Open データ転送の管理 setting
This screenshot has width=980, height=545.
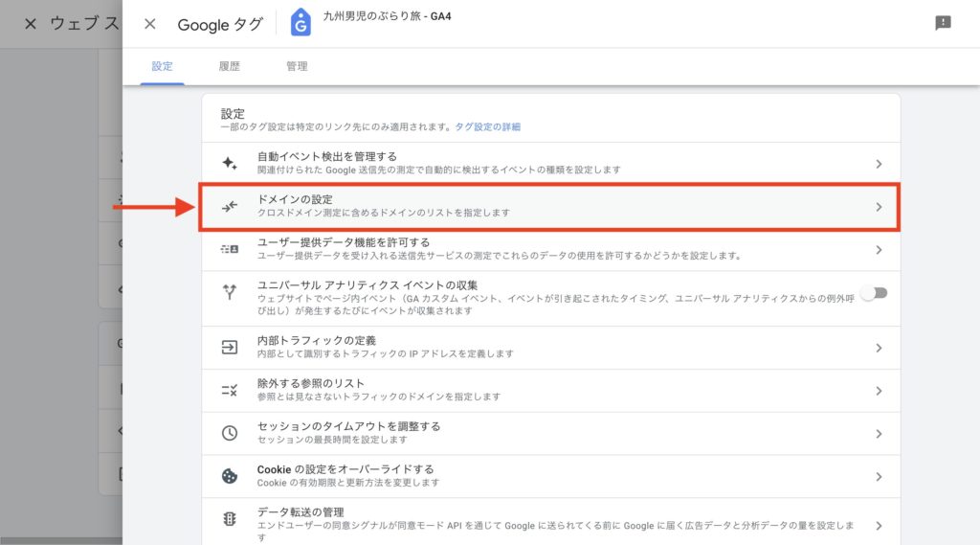point(550,522)
